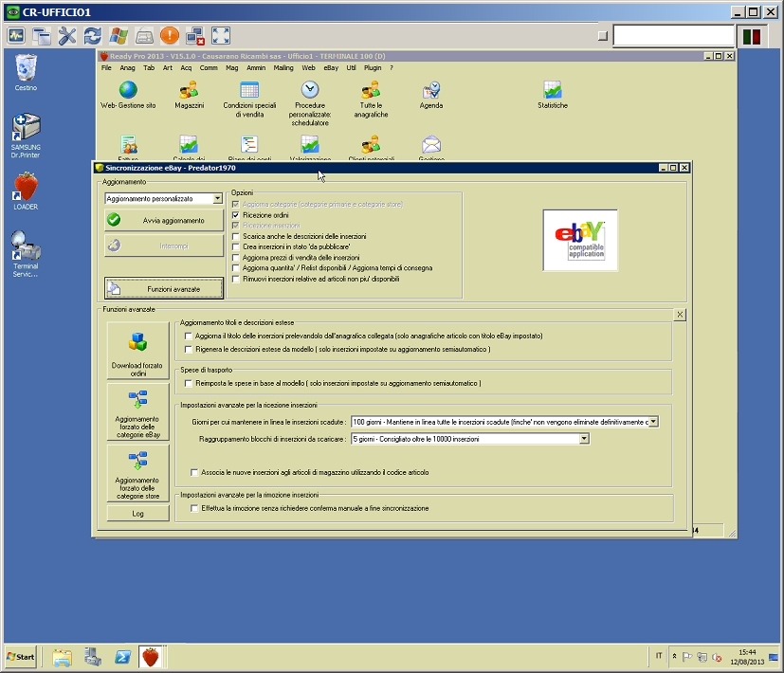Enable Scarica anche le descrizioni delle inserzioni
Viewport: 784px width, 673px height.
(235, 237)
